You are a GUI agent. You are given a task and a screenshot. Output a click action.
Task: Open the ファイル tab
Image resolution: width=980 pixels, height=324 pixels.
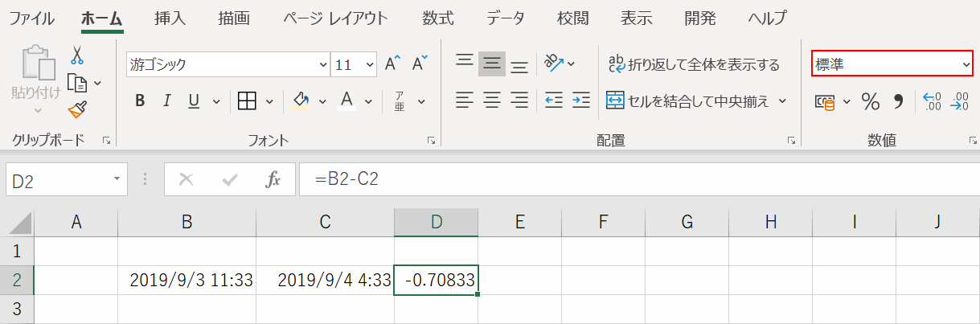[x=32, y=18]
